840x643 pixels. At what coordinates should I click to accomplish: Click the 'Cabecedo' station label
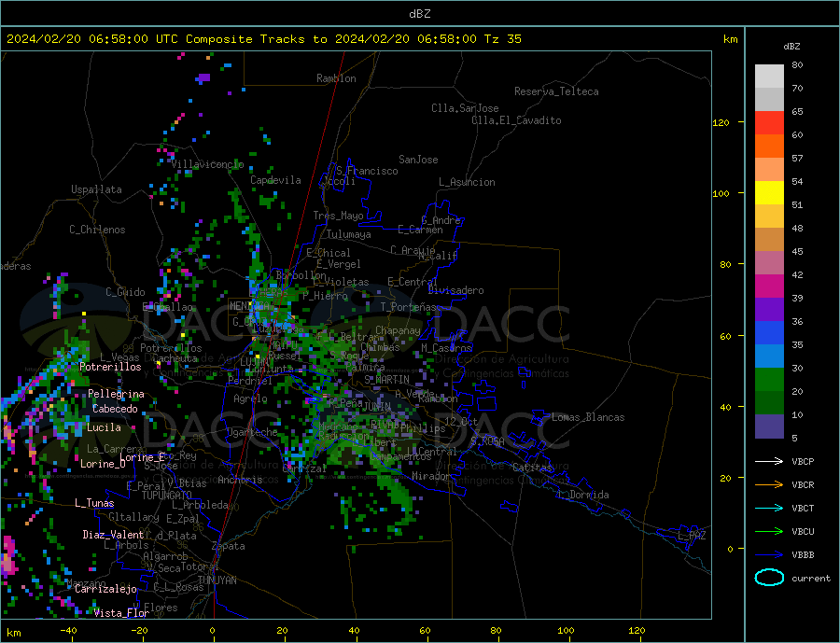[x=115, y=409]
